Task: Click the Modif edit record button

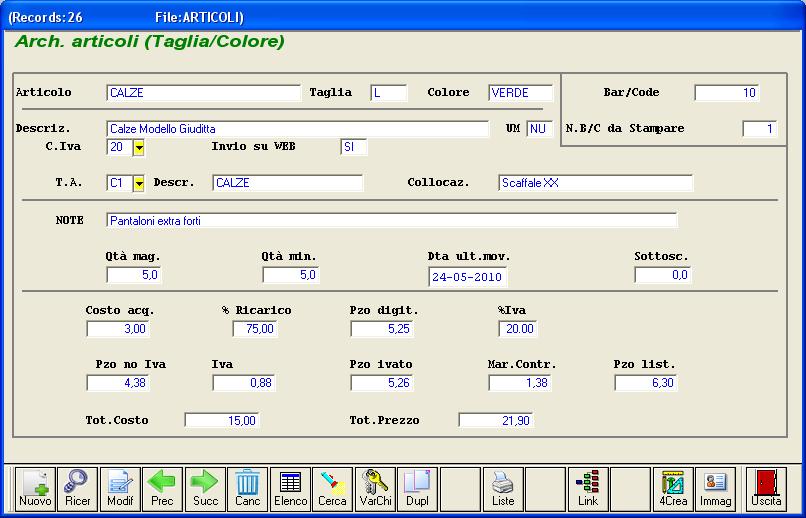Action: tap(120, 489)
